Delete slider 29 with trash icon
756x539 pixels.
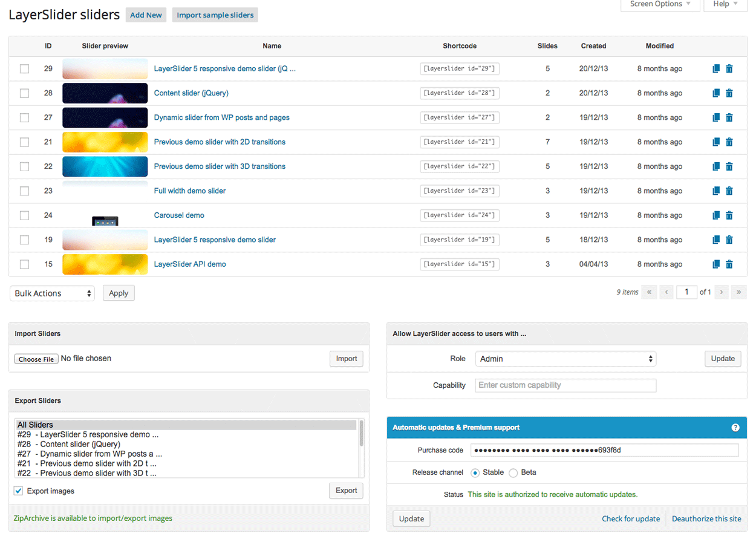729,69
